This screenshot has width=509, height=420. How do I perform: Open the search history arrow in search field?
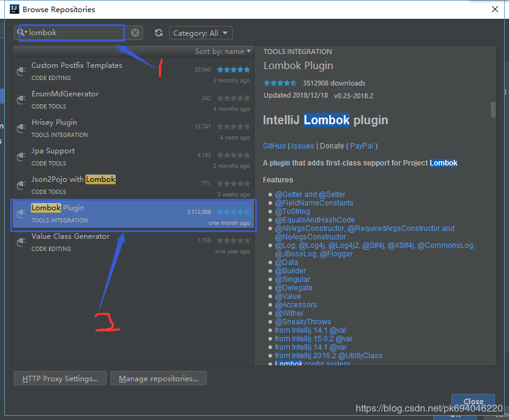point(27,33)
